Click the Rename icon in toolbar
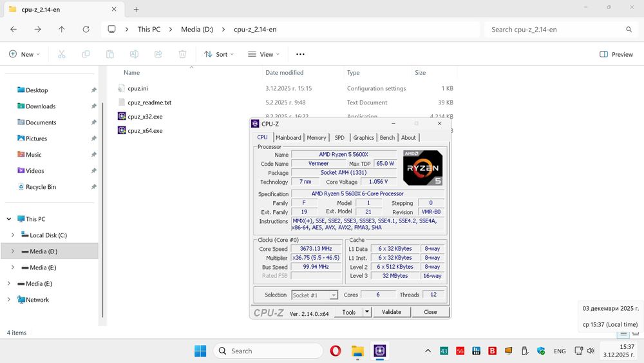Viewport: 644px width, 363px height. (134, 54)
